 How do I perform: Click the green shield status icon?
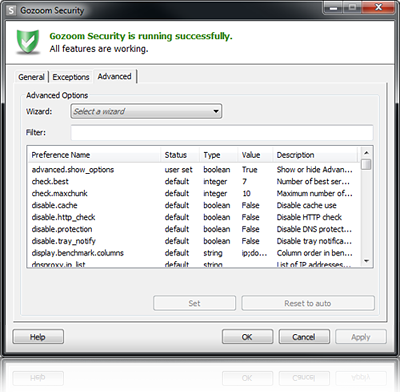click(x=28, y=41)
